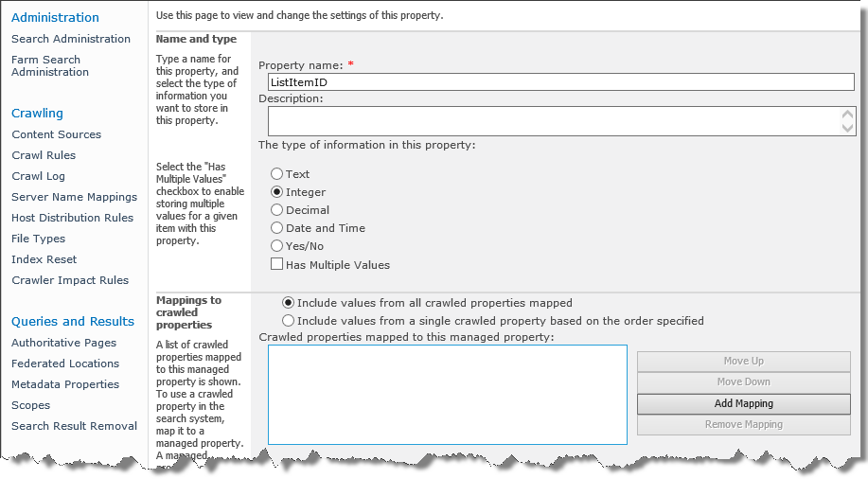
Task: Go to Metadata Properties page
Action: pos(65,384)
